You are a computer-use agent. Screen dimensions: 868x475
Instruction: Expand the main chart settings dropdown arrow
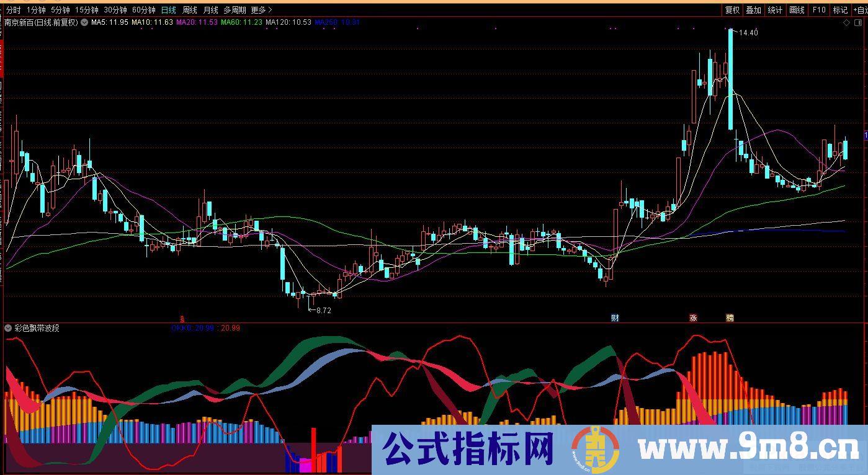84,22
